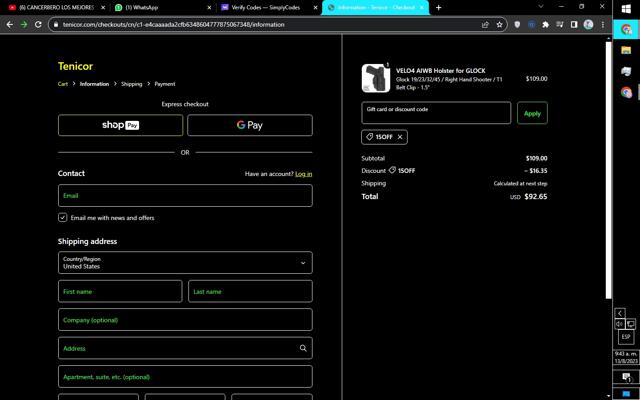Remove the 15OFF discount code
This screenshot has height=400, width=640.
pos(400,137)
